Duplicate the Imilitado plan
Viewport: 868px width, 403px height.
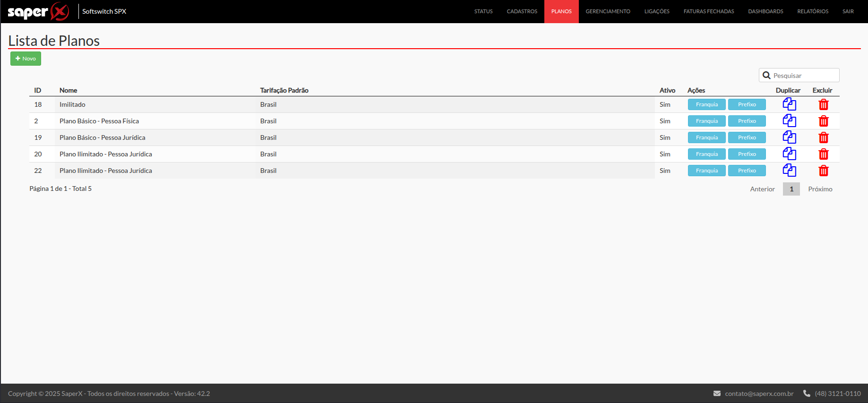point(789,104)
